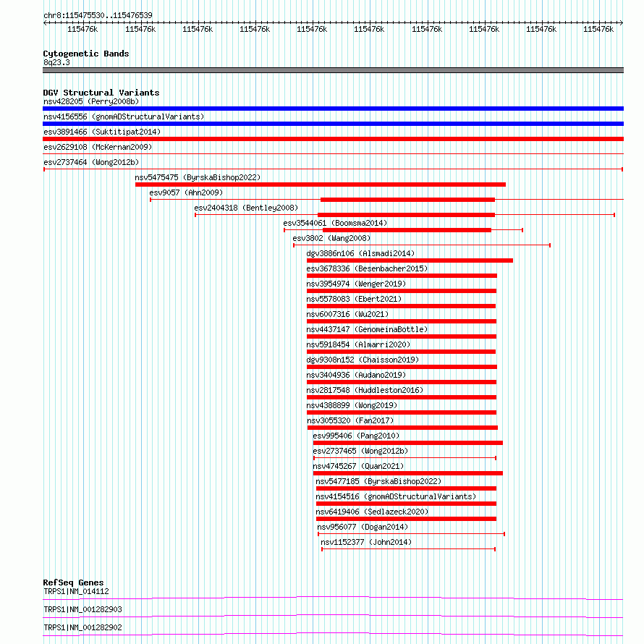This screenshot has height=644, width=644.
Task: Open variant nsv5578083 (Ebert2021)
Action: (x=354, y=299)
